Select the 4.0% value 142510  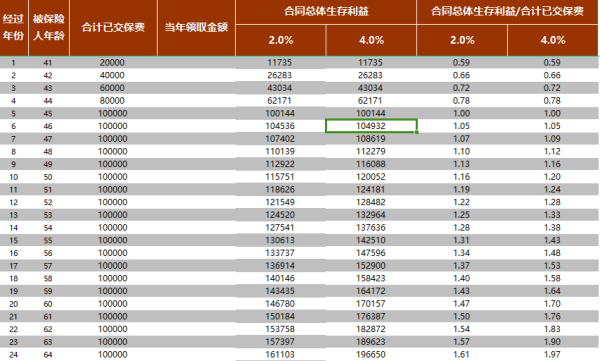pos(371,240)
